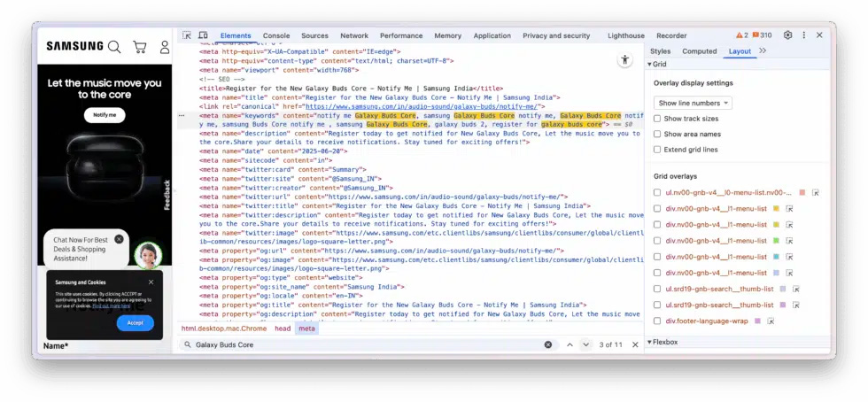Go to previous search match arrow
868x402 pixels.
[570, 344]
